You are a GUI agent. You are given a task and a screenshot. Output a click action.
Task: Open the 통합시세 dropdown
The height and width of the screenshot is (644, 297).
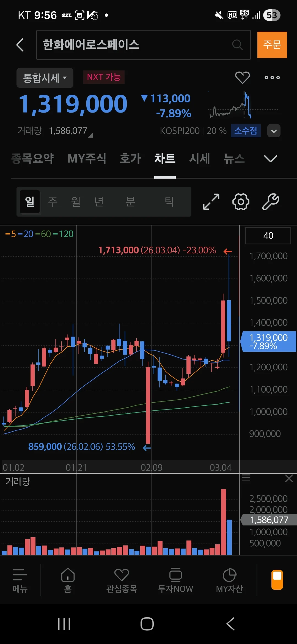45,78
